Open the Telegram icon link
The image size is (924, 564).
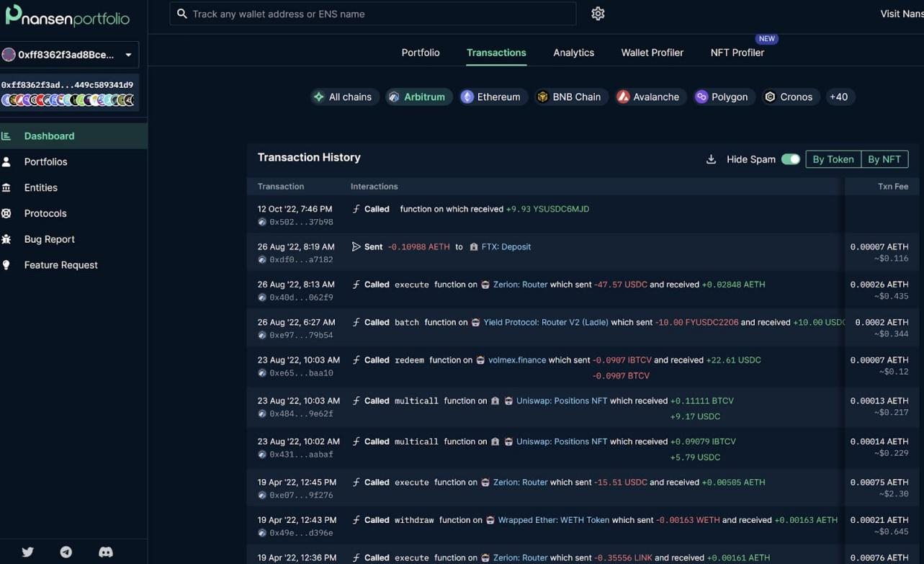coord(66,552)
